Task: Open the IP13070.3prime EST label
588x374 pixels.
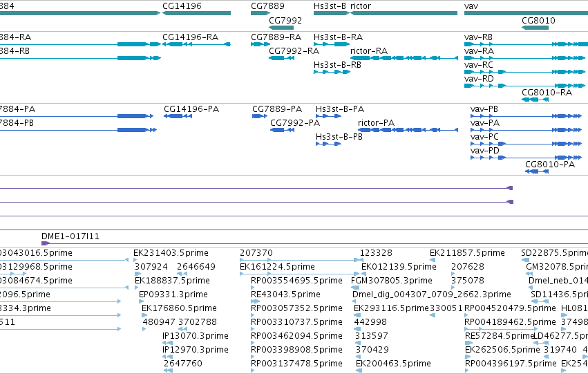Action: click(x=196, y=336)
